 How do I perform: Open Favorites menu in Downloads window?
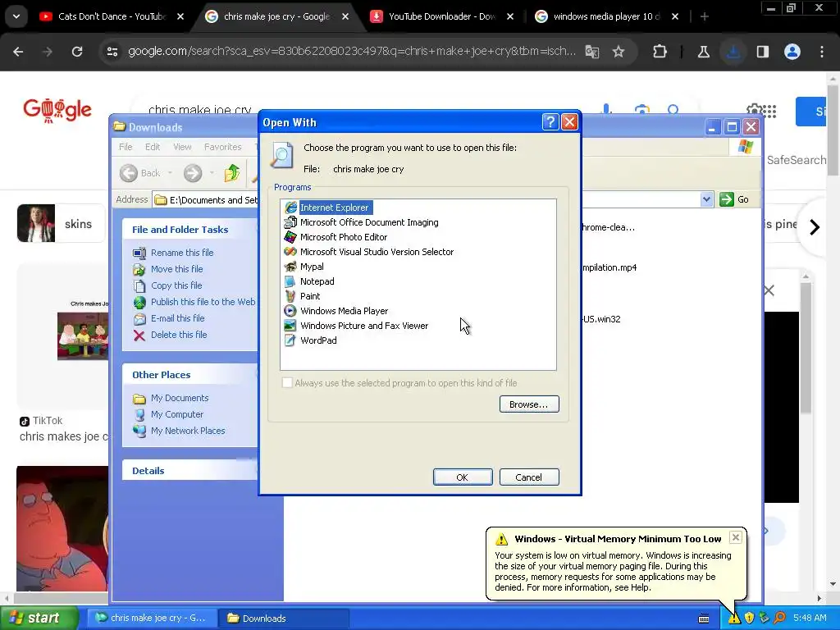click(x=223, y=147)
